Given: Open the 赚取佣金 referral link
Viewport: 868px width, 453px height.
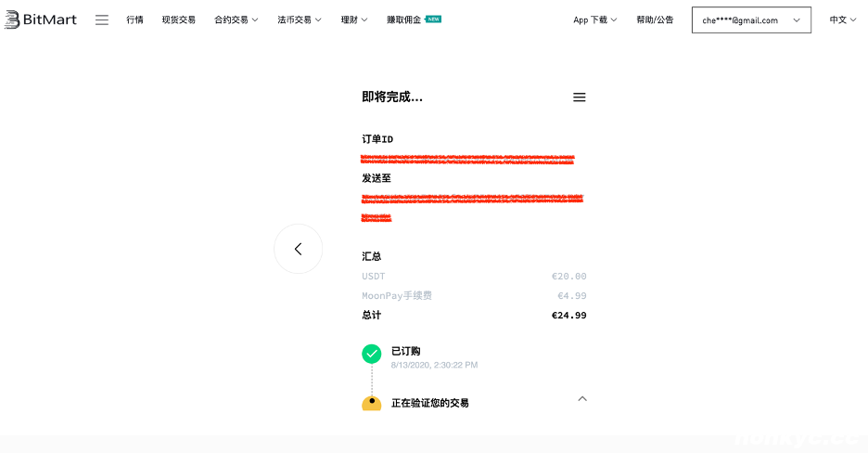Looking at the screenshot, I should pos(403,19).
